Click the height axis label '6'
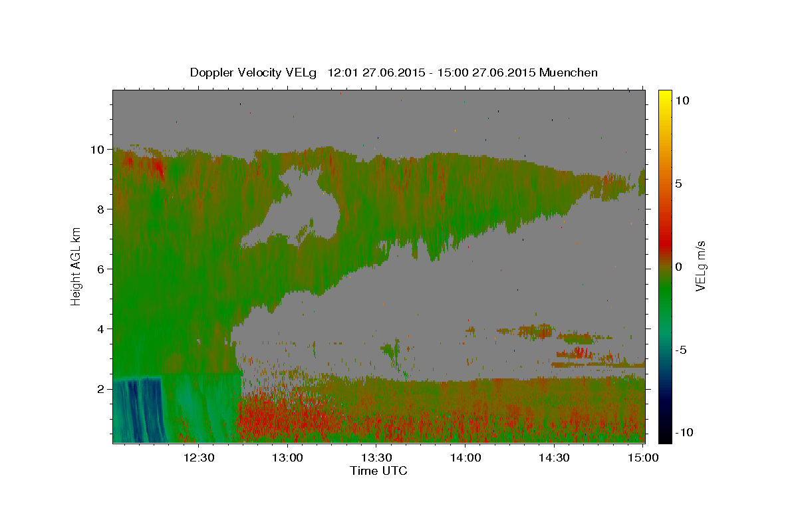Screen dimensions: 798x532 (x=101, y=269)
